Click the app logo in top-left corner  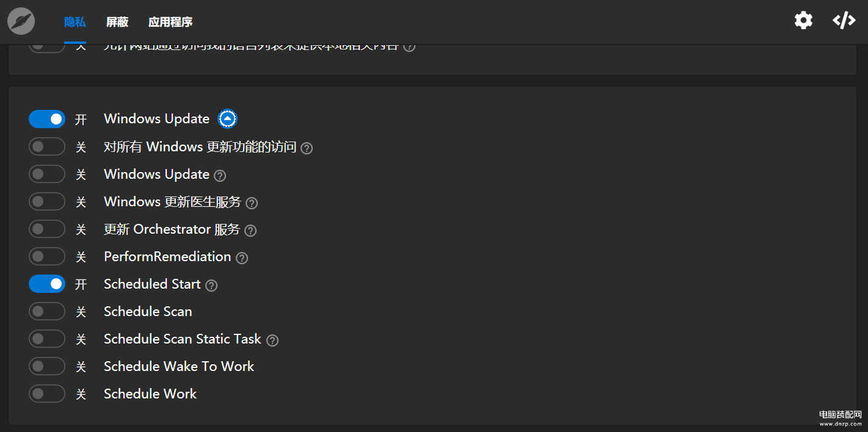[21, 21]
